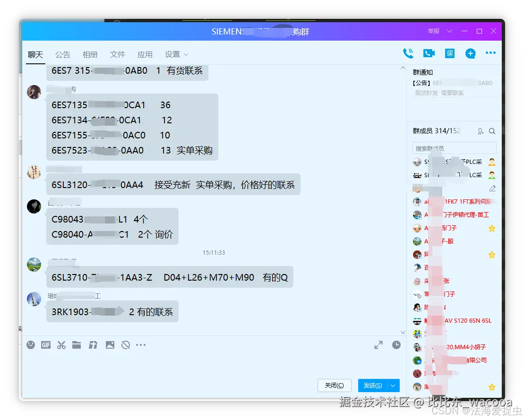Image resolution: width=524 pixels, height=420 pixels.
Task: Click the pencil edit icon in member list
Action: [492, 189]
